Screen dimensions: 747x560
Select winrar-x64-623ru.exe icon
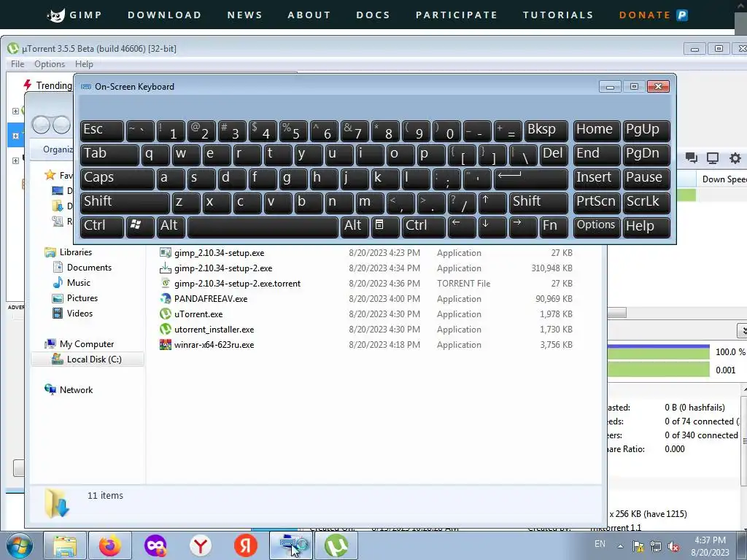[166, 344]
